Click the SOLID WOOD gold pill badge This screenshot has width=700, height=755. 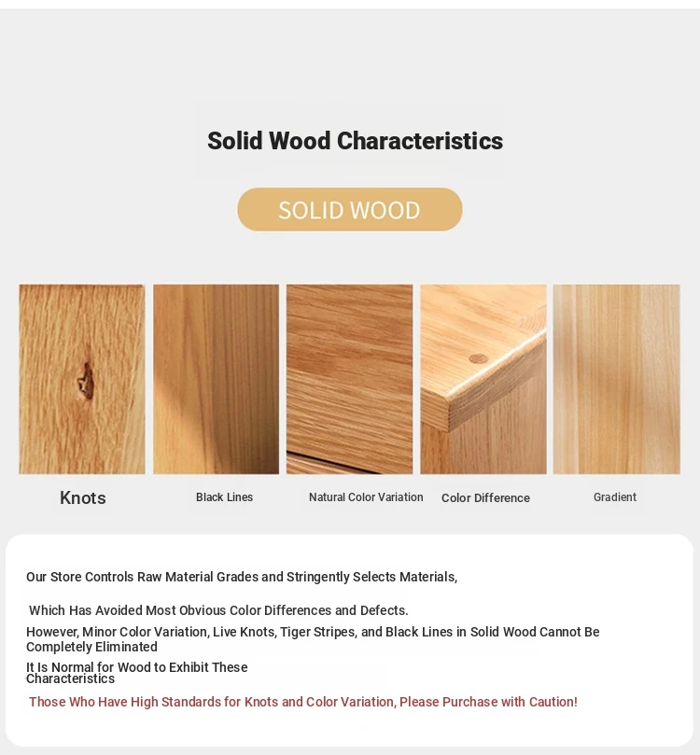[349, 209]
